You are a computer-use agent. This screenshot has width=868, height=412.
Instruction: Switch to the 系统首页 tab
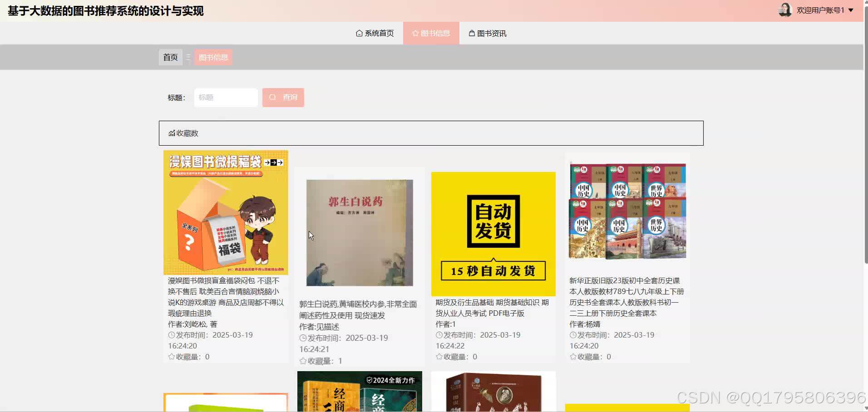click(375, 33)
